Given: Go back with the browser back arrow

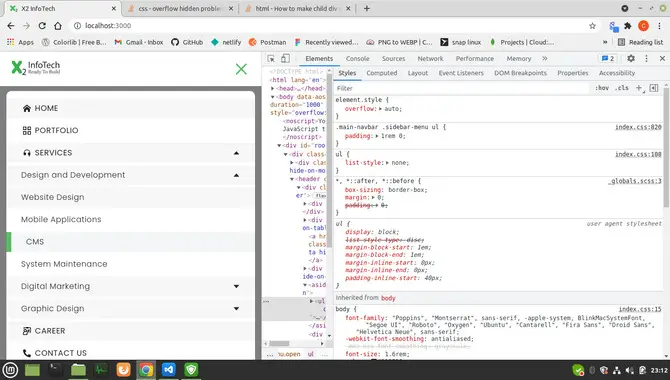Looking at the screenshot, I should click(x=11, y=26).
